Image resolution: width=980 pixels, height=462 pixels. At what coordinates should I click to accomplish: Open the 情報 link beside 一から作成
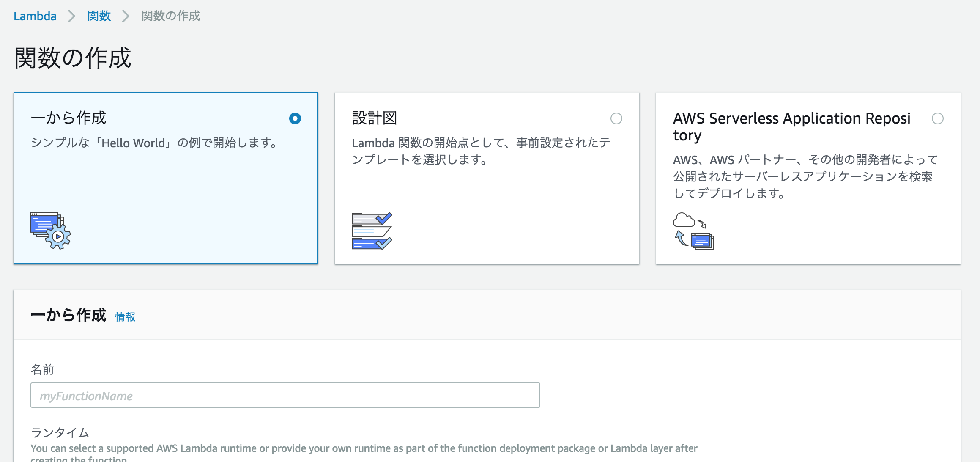tap(125, 316)
